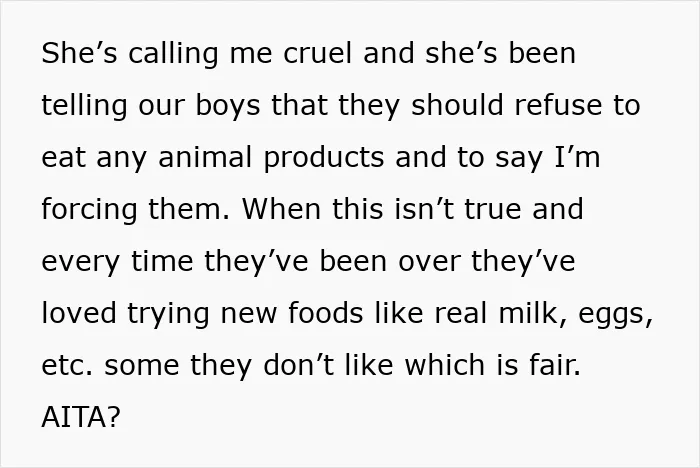Click on the word "animal"
The width and height of the screenshot is (700, 468).
(x=205, y=157)
